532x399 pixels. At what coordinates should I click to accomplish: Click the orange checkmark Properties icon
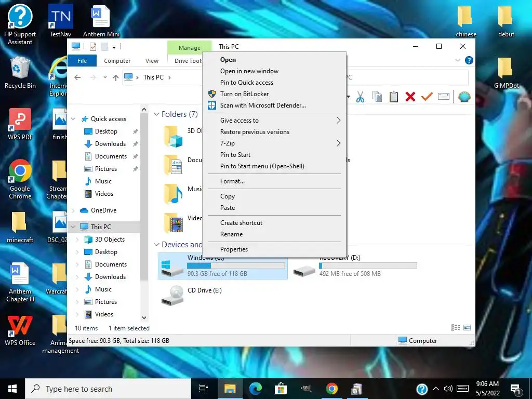(x=427, y=97)
